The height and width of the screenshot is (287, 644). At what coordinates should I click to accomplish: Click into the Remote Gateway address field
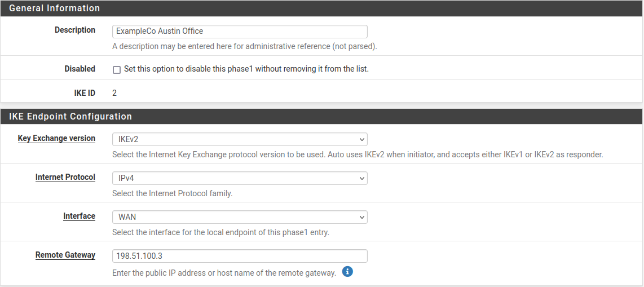(240, 256)
